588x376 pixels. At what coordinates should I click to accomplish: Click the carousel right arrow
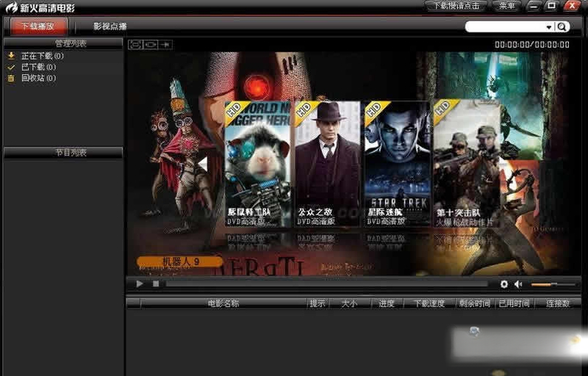pyautogui.click(x=505, y=164)
